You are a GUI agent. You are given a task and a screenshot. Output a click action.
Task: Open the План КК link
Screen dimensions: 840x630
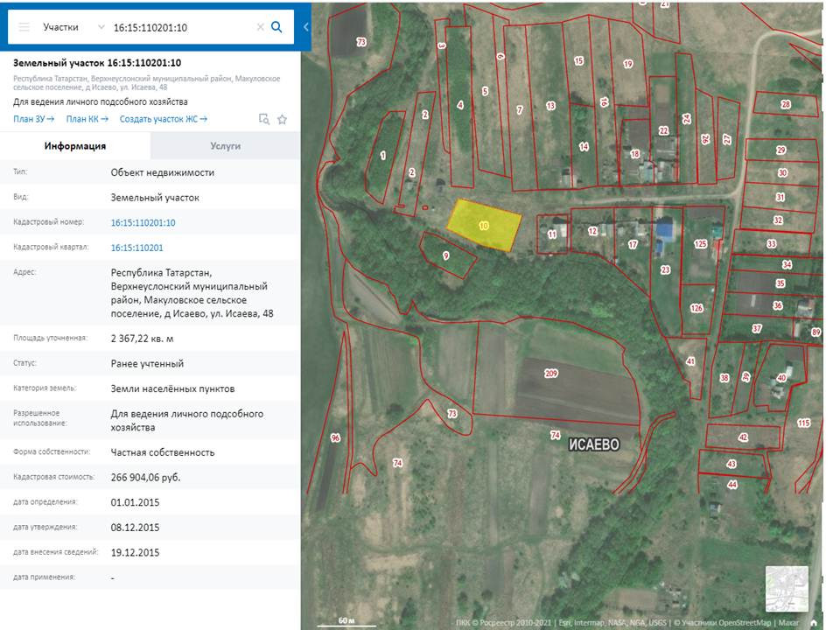coord(87,119)
